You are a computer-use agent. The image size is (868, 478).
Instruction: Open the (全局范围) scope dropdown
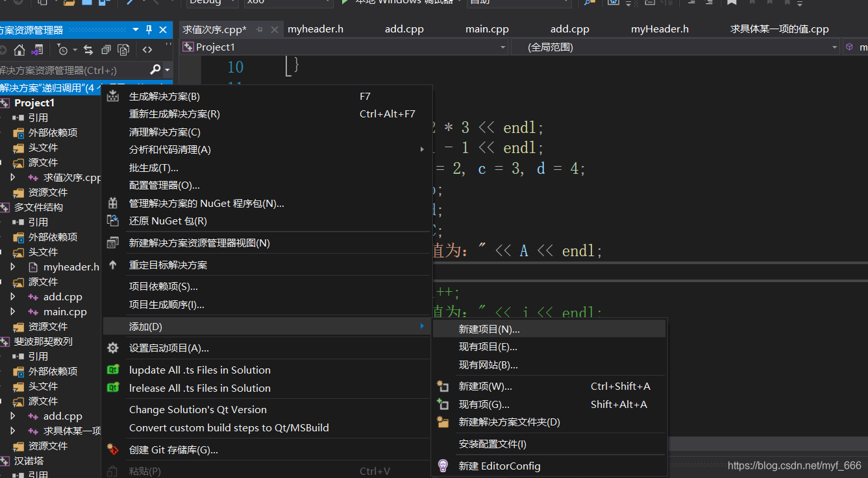click(x=676, y=47)
